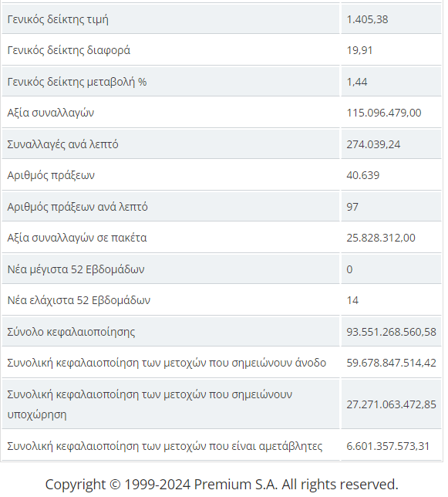
Task: Select the Νέα μέγιστα 52 Εβδομάδων label
Action: click(x=76, y=269)
